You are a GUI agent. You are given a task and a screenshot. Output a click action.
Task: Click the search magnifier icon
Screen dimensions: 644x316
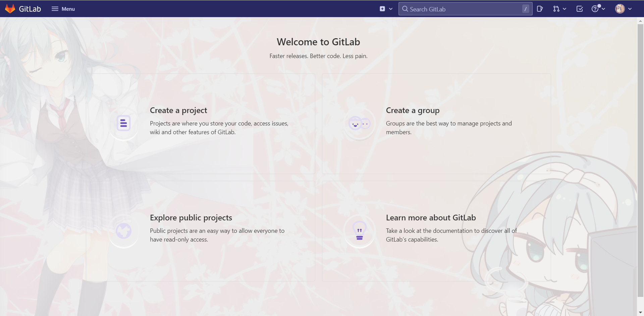click(x=405, y=9)
